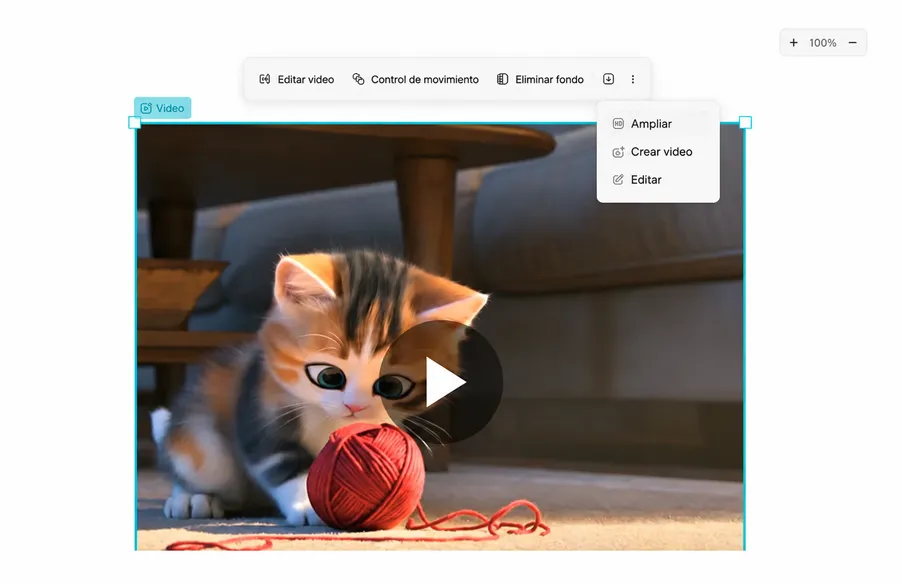Click the download icon in toolbar
Screen dimensions: 902x584
click(x=608, y=79)
